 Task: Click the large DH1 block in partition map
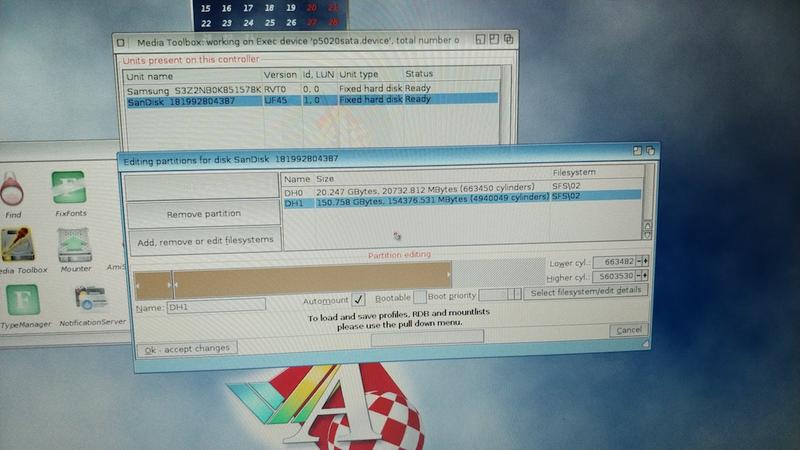pos(312,277)
